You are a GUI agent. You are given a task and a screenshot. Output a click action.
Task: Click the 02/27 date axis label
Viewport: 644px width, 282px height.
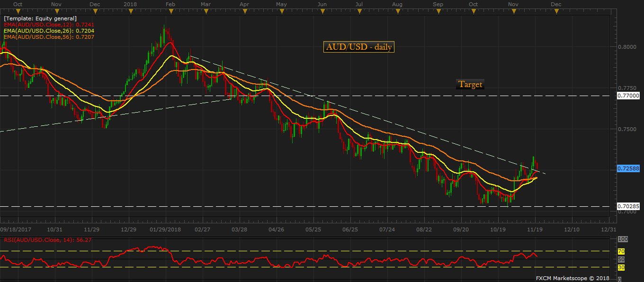tap(203, 229)
